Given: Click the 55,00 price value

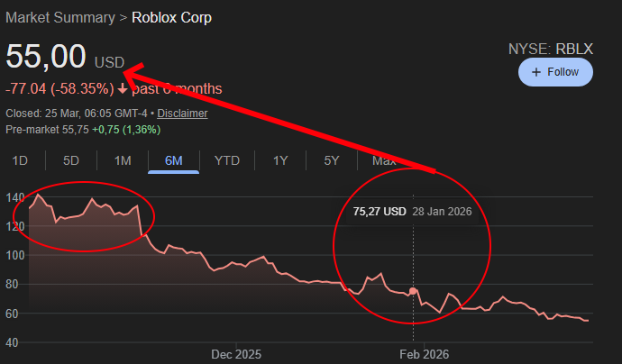Looking at the screenshot, I should pos(46,56).
